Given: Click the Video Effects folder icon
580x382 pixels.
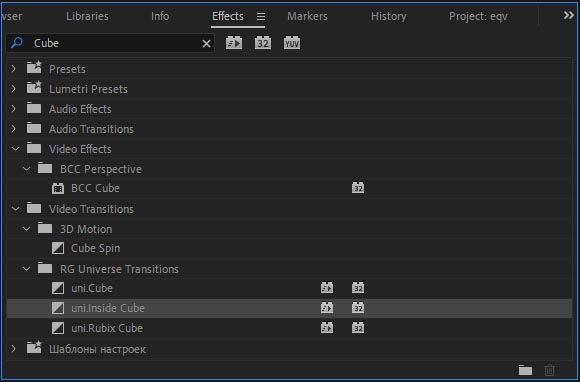Looking at the screenshot, I should (x=34, y=148).
